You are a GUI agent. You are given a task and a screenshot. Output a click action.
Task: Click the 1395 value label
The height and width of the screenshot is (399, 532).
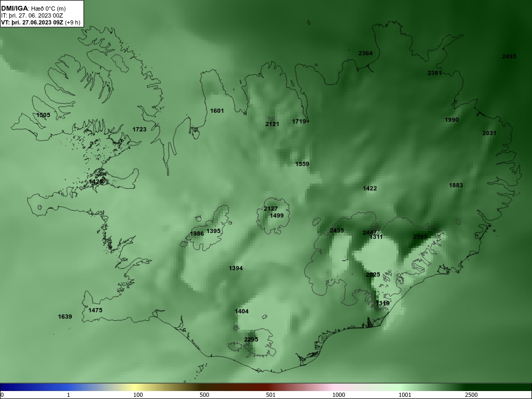[x=213, y=231]
